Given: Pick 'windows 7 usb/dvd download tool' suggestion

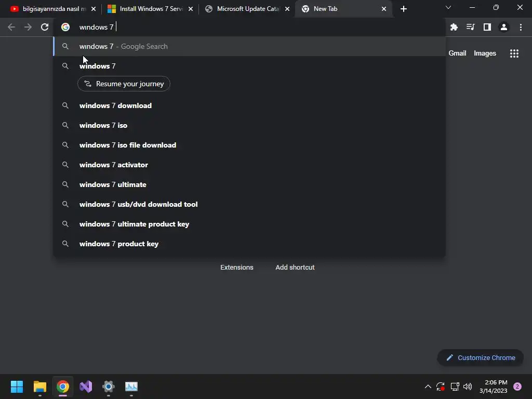Looking at the screenshot, I should [249, 204].
